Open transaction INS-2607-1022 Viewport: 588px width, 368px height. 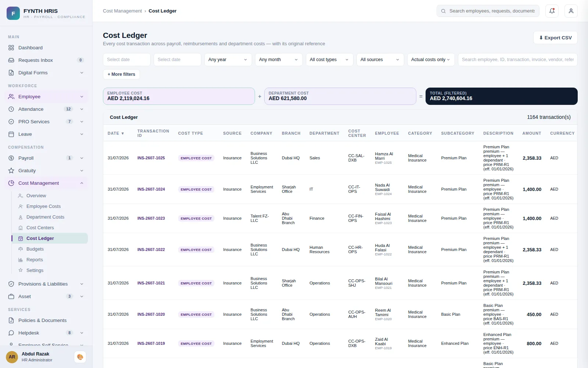(x=151, y=250)
